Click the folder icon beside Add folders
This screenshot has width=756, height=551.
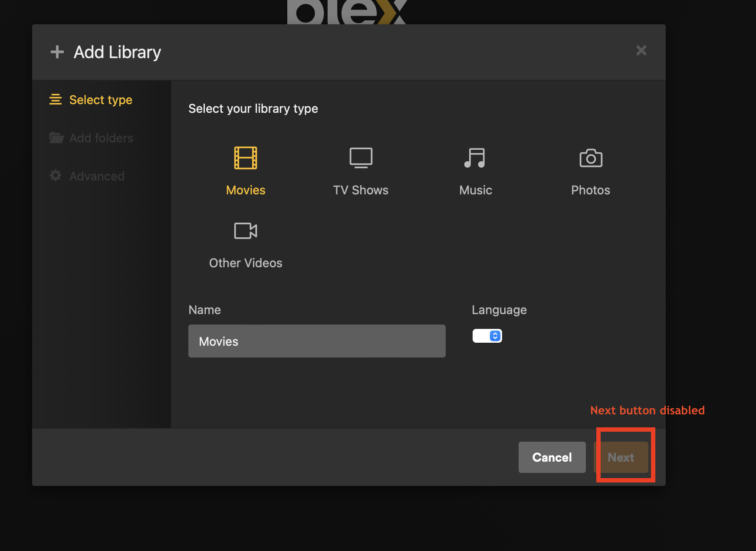point(56,138)
